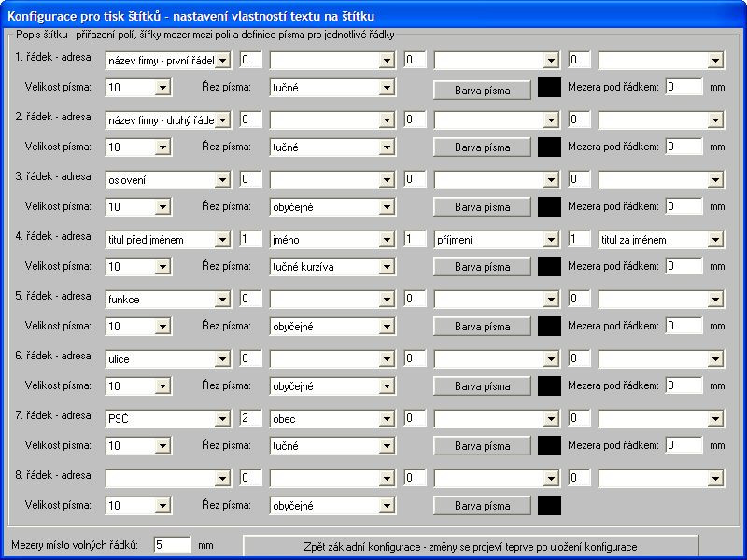Open 'PSČ' dropdown in row 7
747x560 pixels.
coord(168,419)
